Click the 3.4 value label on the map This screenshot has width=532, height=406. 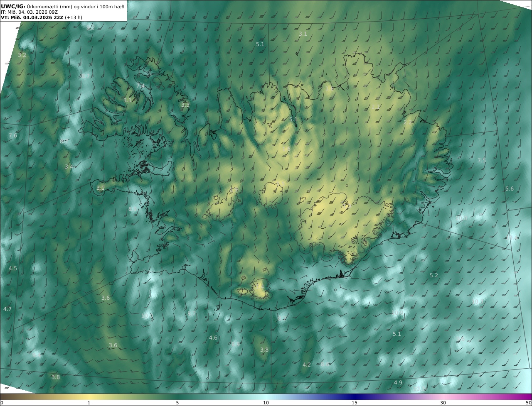pyautogui.click(x=69, y=166)
